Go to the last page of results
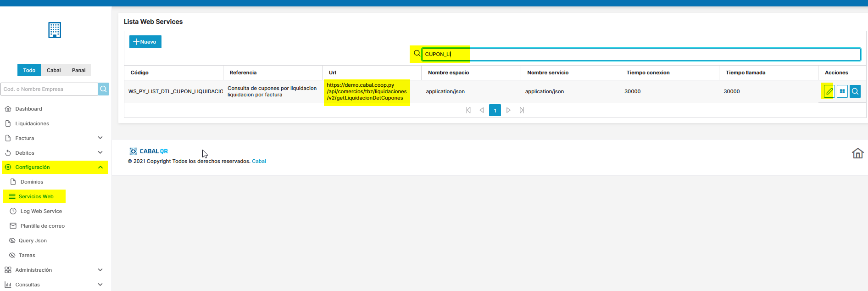The height and width of the screenshot is (291, 868). [522, 110]
